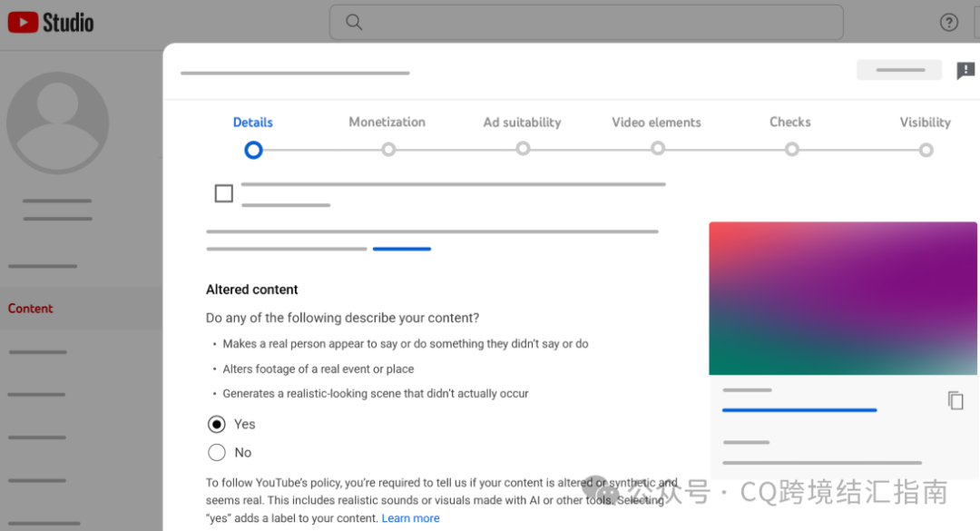
Task: Copy video link with the copy icon
Action: point(955,400)
